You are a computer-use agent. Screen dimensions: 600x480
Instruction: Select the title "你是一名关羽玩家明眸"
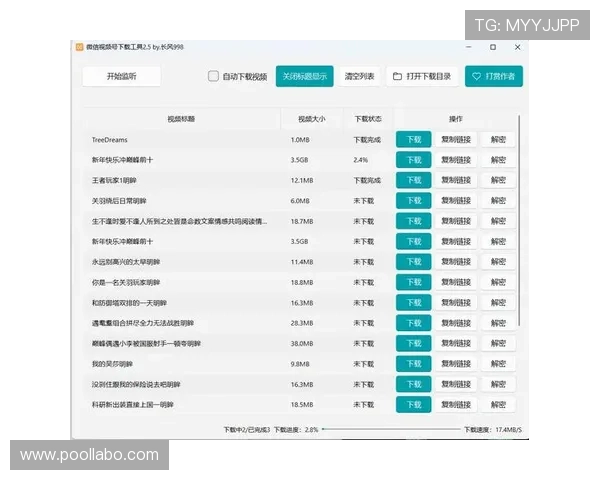click(126, 282)
